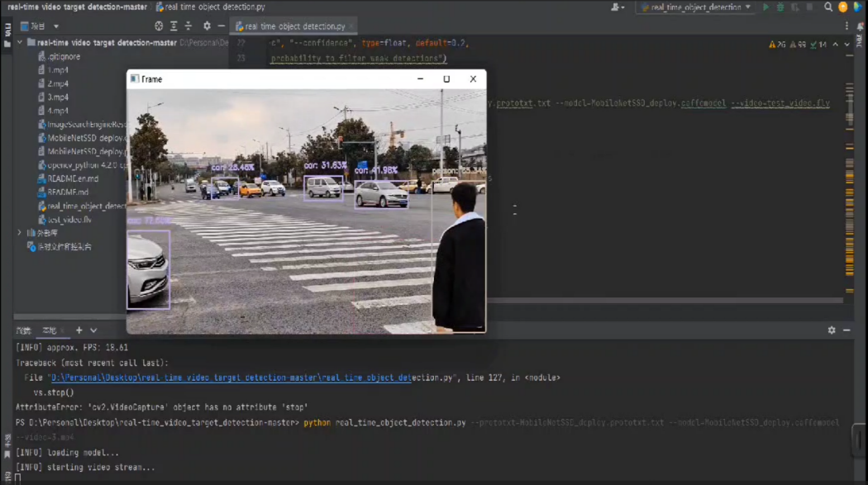This screenshot has width=868, height=485.
Task: Click the file name breadcrumb in navigation bar
Action: (x=211, y=7)
